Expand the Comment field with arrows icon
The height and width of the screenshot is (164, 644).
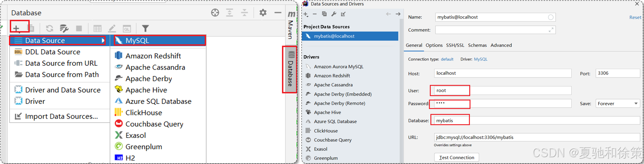[551, 30]
